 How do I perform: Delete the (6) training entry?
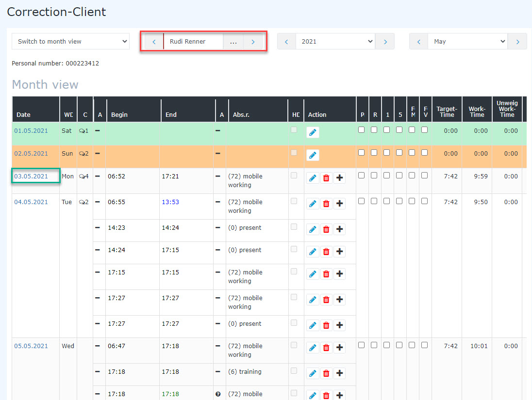[326, 373]
